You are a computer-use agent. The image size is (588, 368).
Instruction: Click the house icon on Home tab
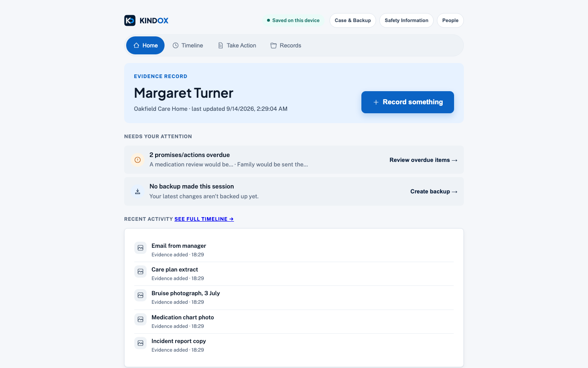[136, 45]
